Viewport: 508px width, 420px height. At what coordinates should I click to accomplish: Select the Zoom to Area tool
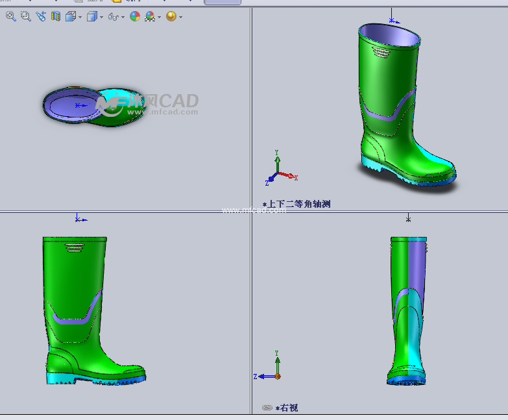(26, 16)
